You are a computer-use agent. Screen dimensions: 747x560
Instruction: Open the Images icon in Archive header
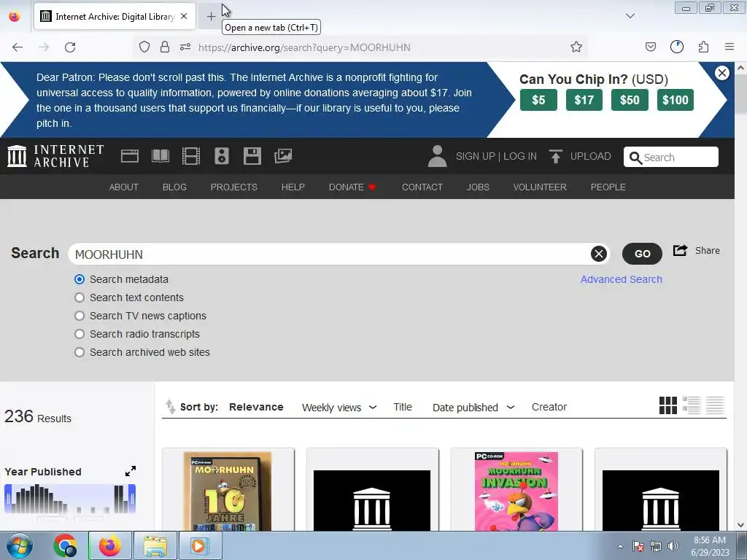(x=283, y=156)
